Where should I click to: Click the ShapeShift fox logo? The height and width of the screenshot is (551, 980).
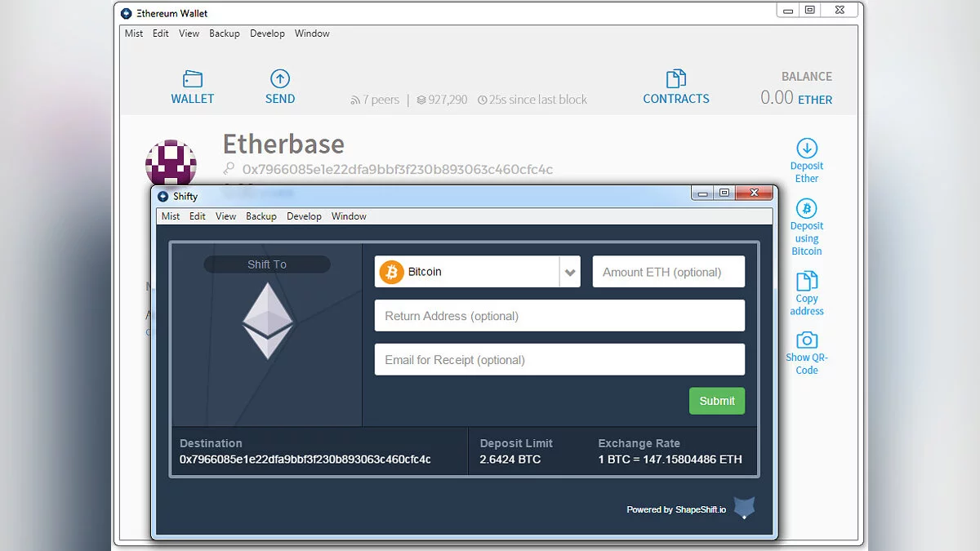(744, 509)
